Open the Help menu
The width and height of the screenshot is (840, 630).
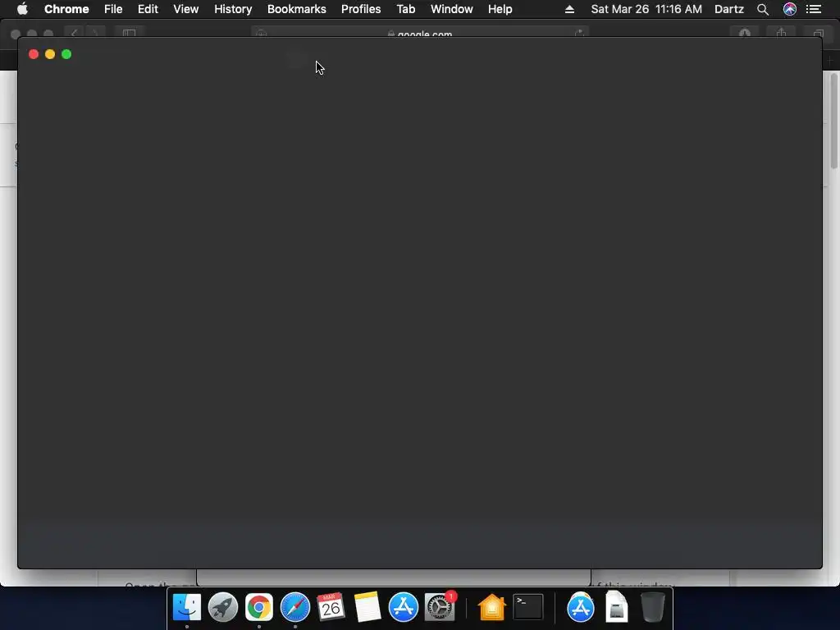[x=500, y=9]
